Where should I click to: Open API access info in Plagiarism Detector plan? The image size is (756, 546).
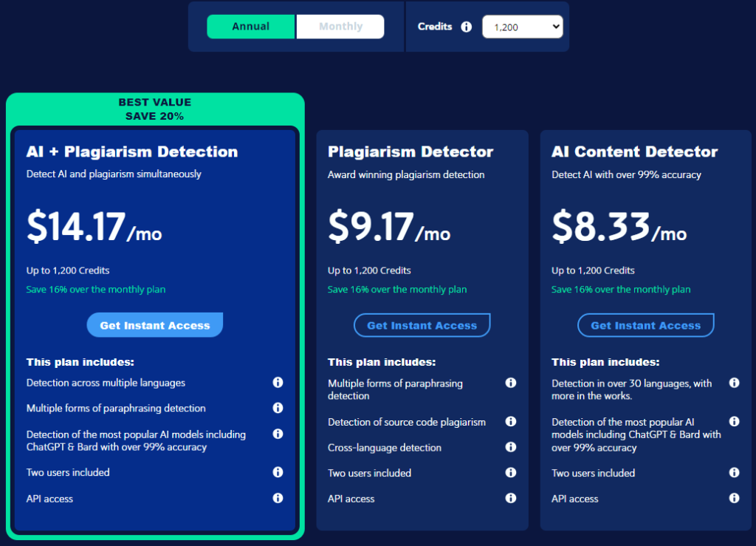(x=510, y=498)
